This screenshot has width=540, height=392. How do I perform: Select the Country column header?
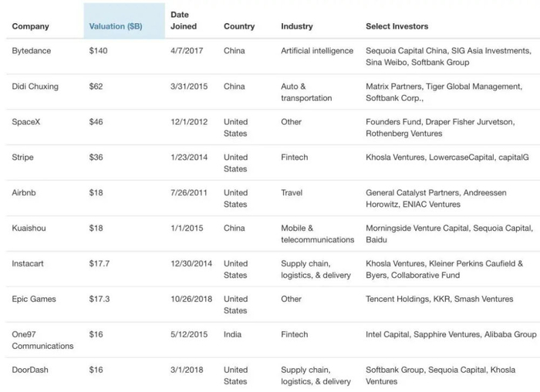coord(239,26)
